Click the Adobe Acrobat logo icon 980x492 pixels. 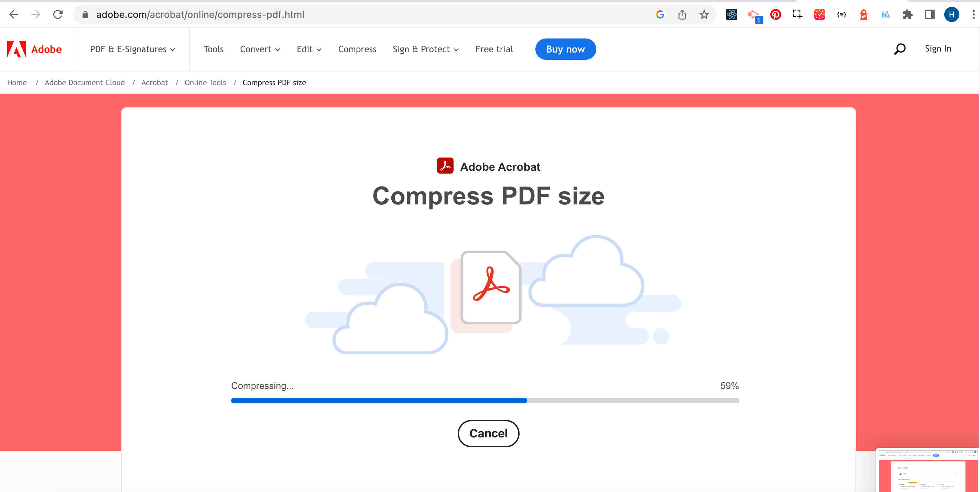tap(445, 166)
